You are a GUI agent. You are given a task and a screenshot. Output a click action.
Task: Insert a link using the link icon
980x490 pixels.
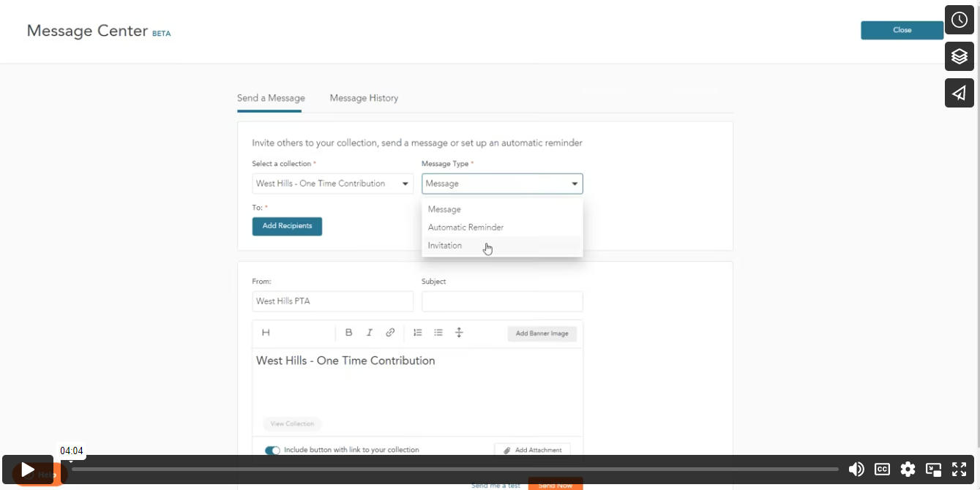pos(390,333)
